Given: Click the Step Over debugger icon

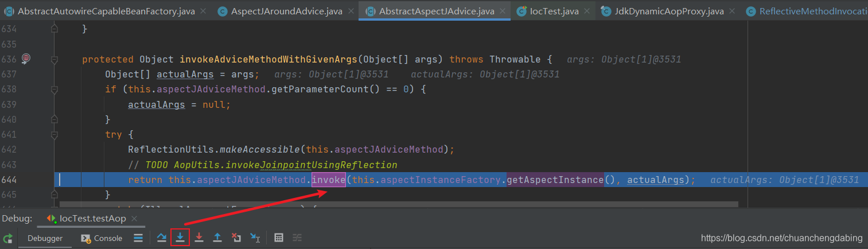Looking at the screenshot, I should 161,238.
